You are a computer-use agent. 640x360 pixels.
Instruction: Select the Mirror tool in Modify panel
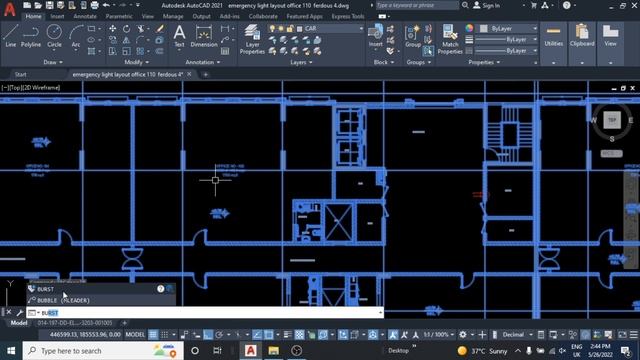tap(127, 40)
